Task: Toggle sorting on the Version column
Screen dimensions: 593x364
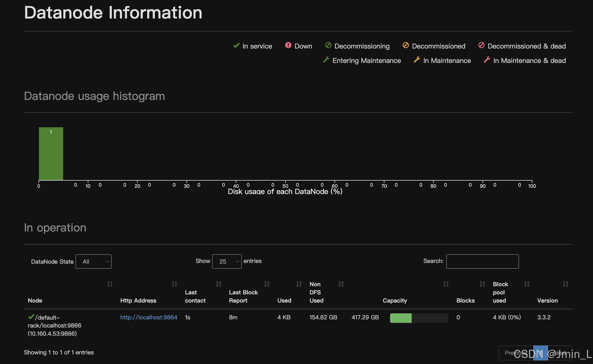Action: tap(566, 284)
